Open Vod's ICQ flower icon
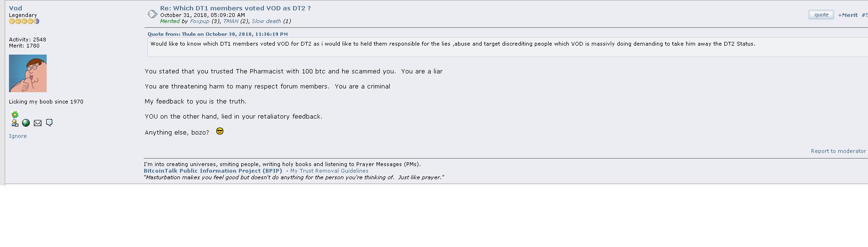 coord(15,114)
